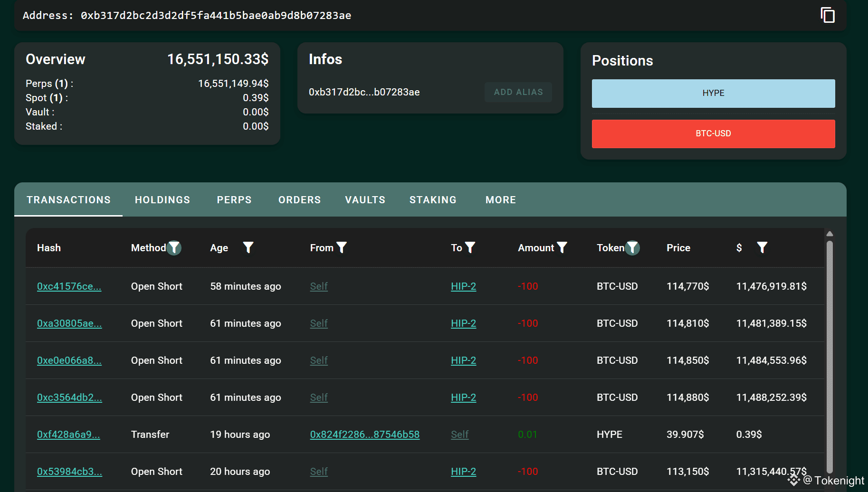Click the price 113,150$ cell

point(687,472)
